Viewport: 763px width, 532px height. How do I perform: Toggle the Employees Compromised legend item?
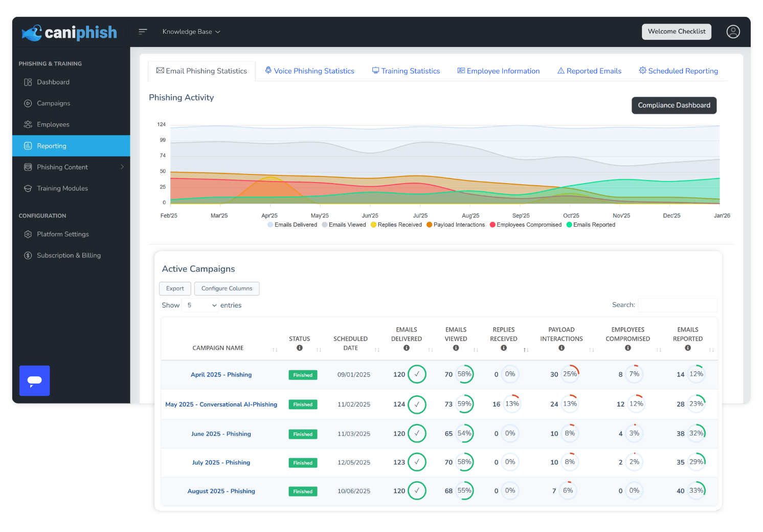[525, 225]
